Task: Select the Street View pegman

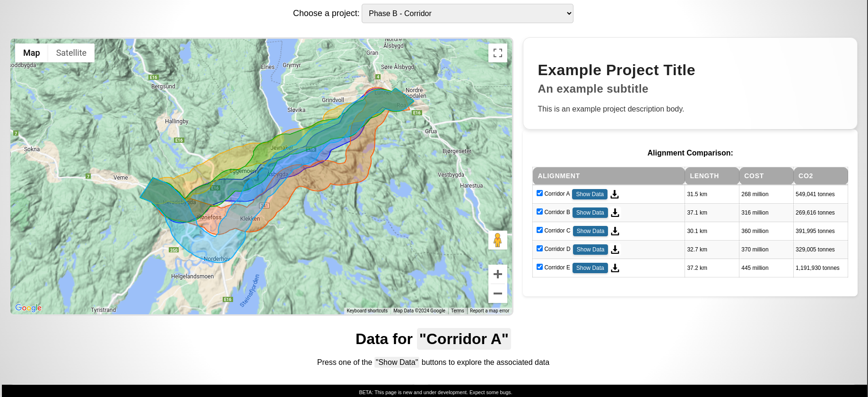Action: [x=498, y=240]
